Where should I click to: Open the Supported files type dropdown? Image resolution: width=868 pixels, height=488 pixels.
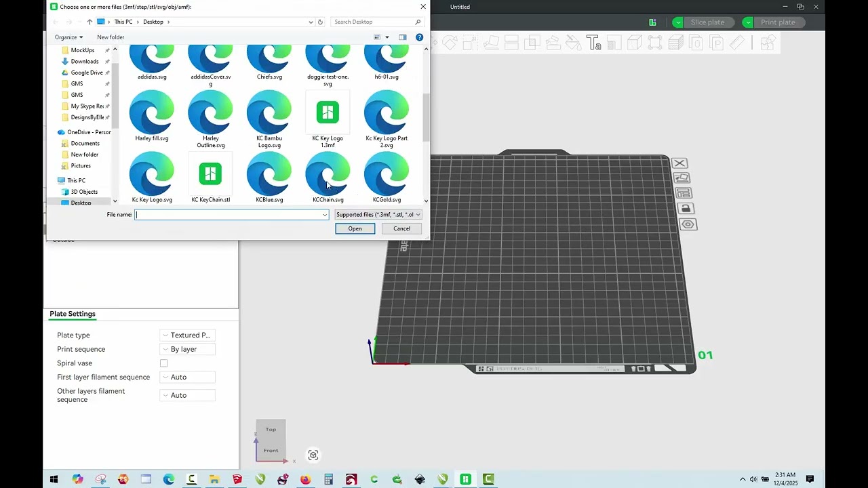click(378, 215)
